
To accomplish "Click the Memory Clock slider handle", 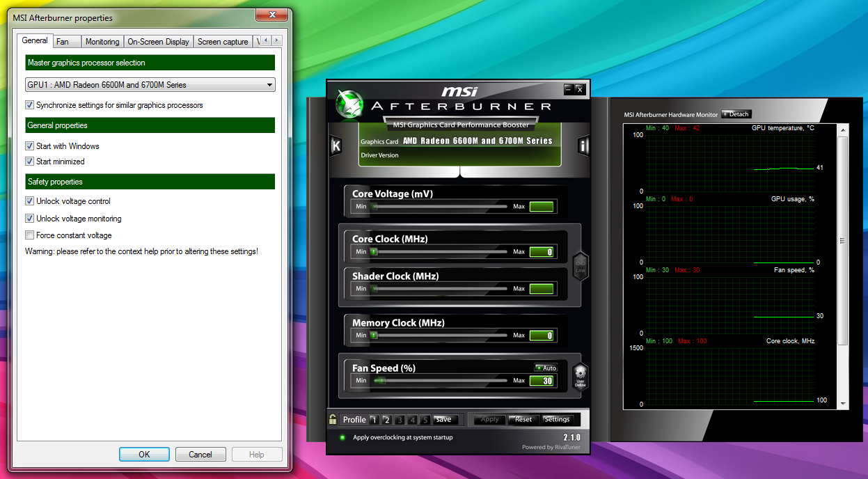I will (374, 335).
